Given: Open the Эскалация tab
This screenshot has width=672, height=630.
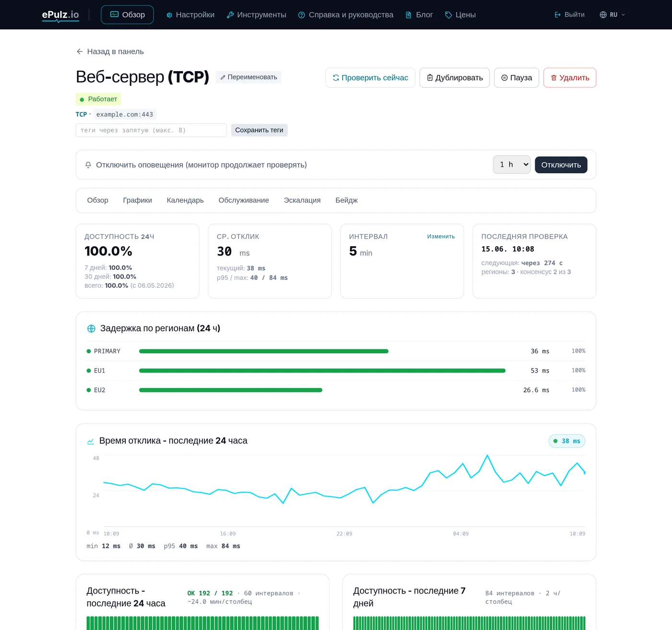Looking at the screenshot, I should tap(302, 200).
